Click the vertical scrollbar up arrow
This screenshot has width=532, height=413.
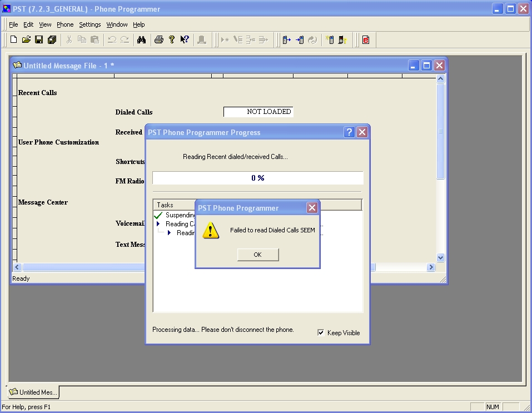[440, 79]
